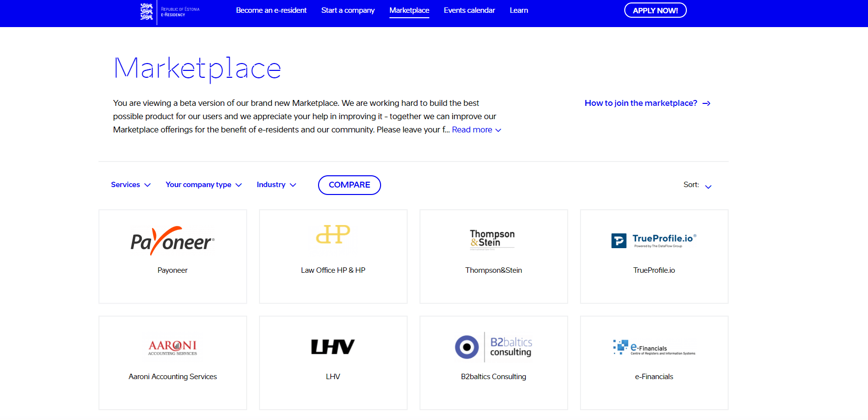Open the Events calendar page
This screenshot has width=868, height=420.
(469, 10)
